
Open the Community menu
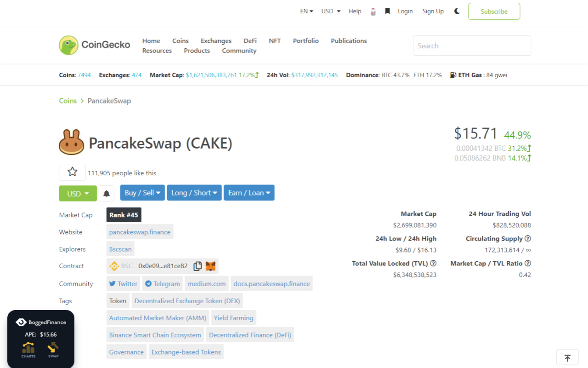239,51
